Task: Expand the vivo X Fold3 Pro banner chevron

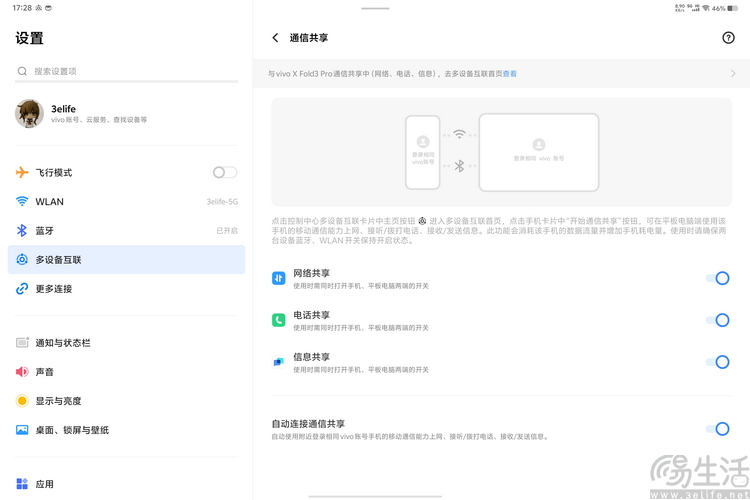Action: (733, 74)
